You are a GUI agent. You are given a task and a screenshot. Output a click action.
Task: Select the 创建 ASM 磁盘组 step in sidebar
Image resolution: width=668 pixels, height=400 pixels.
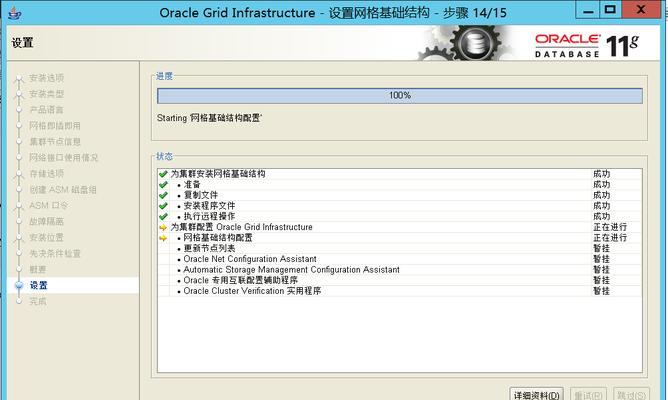63,190
